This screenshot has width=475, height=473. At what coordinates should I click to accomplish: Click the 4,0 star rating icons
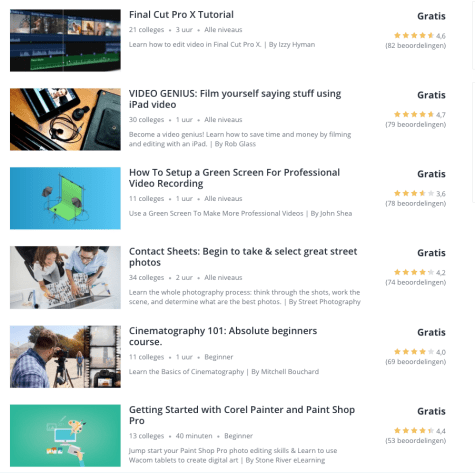point(414,352)
